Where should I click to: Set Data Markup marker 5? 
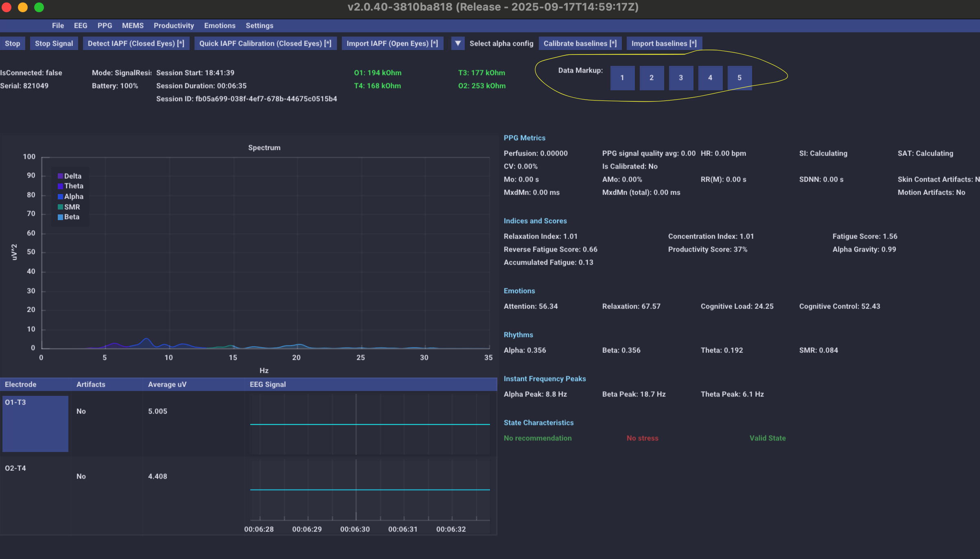[739, 78]
